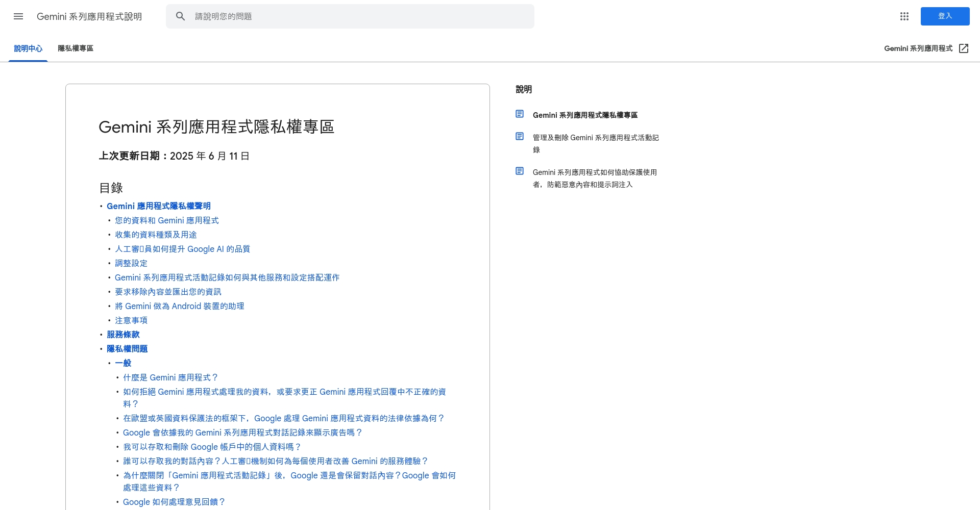The height and width of the screenshot is (510, 980).
Task: Jump to 注意事項 section
Action: click(131, 320)
